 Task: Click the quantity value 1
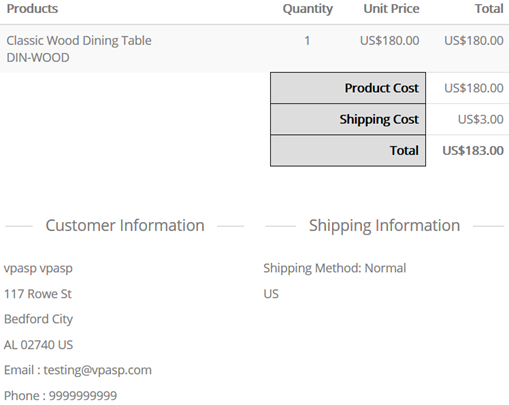307,41
